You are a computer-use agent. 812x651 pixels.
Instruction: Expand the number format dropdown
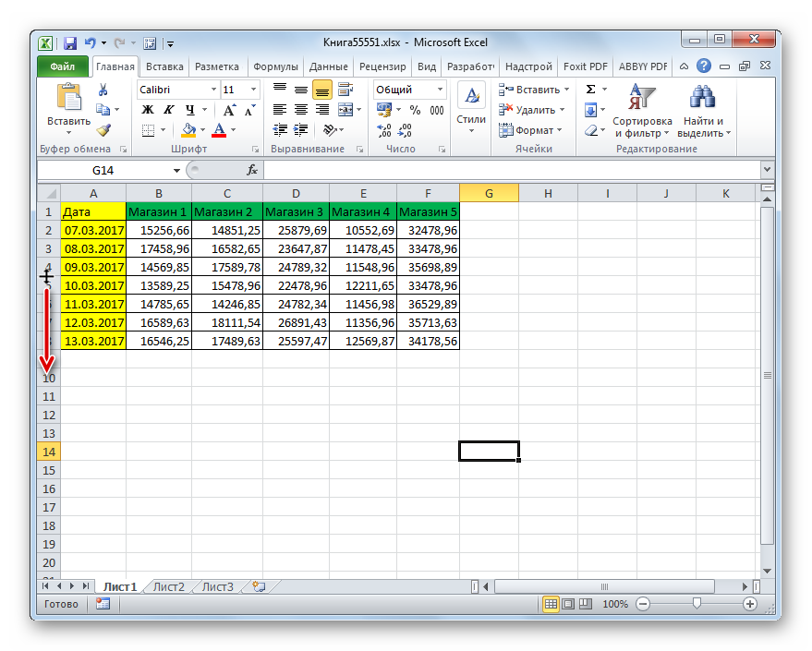440,90
